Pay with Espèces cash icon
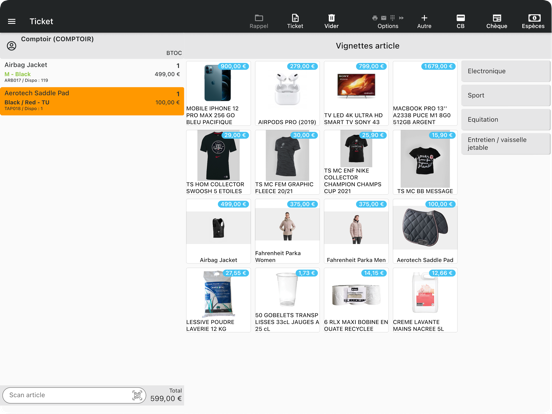 point(533,21)
